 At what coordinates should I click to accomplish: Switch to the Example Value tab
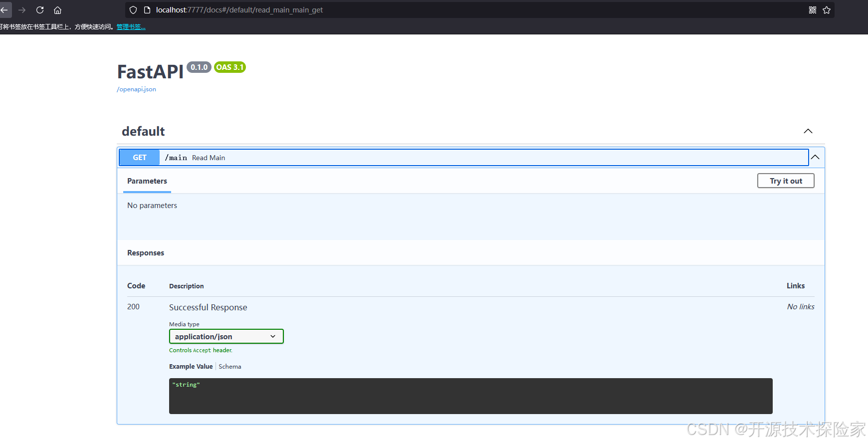[x=191, y=366]
